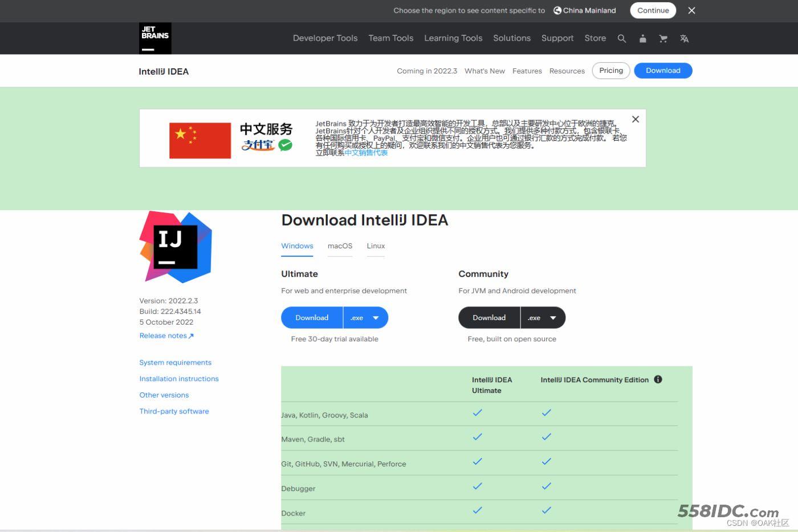Open the Release notes link
The width and height of the screenshot is (798, 532).
tap(166, 335)
